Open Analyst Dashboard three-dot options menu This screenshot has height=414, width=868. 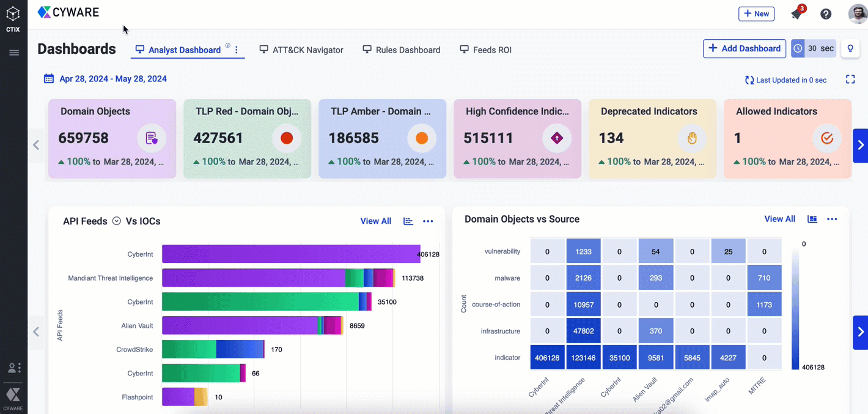(237, 50)
